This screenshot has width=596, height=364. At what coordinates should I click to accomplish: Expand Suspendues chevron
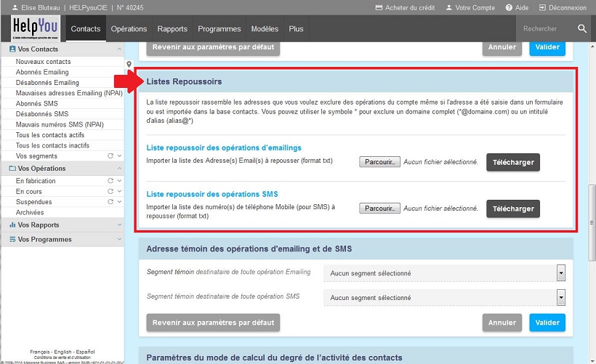tap(119, 202)
